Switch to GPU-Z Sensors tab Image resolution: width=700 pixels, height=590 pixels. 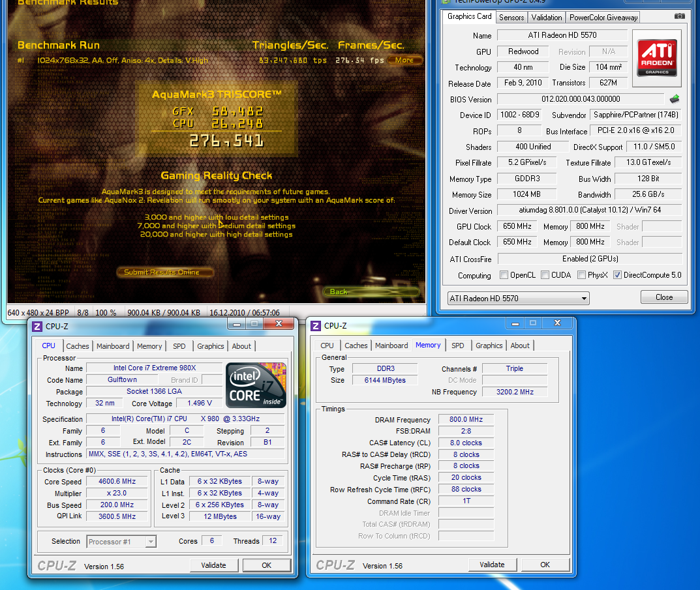(511, 18)
